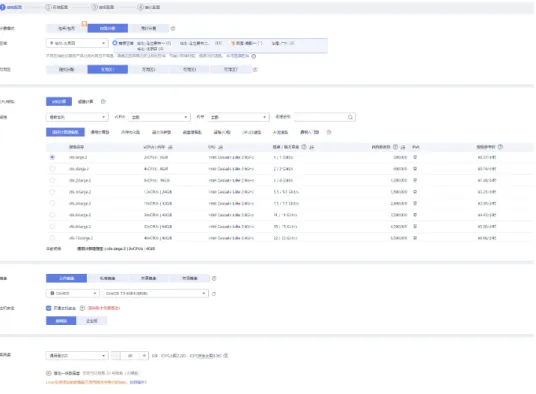536x394 pixels.
Task: Click the refresh icon beside the CentOS version dropdown
Action: pyautogui.click(x=214, y=294)
